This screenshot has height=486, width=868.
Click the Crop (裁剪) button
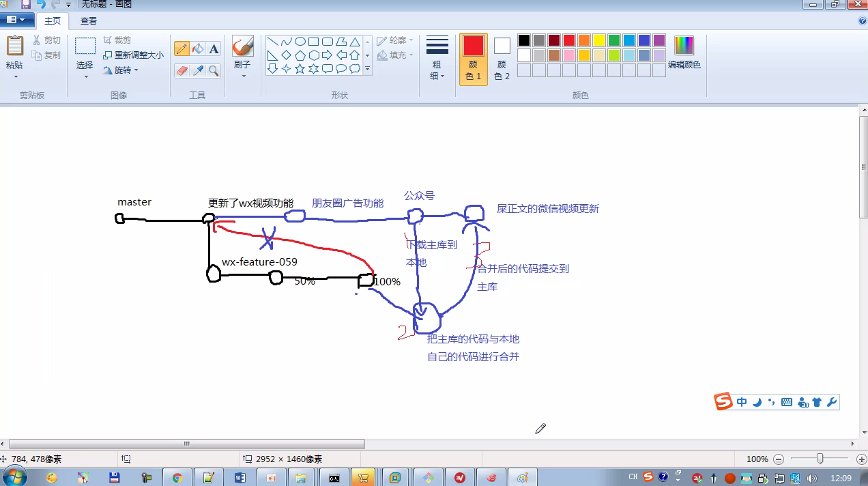pos(117,40)
